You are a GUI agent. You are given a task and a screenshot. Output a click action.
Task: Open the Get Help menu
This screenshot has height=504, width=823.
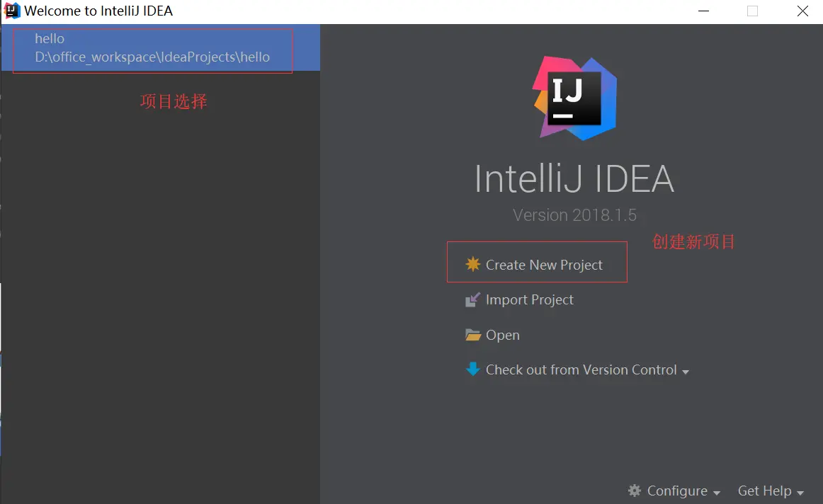click(764, 491)
